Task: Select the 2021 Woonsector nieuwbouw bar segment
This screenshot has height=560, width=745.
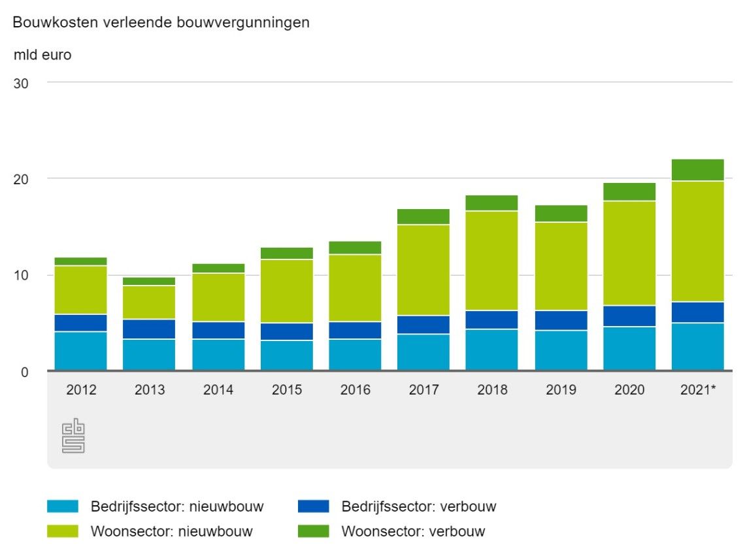Action: coord(697,241)
